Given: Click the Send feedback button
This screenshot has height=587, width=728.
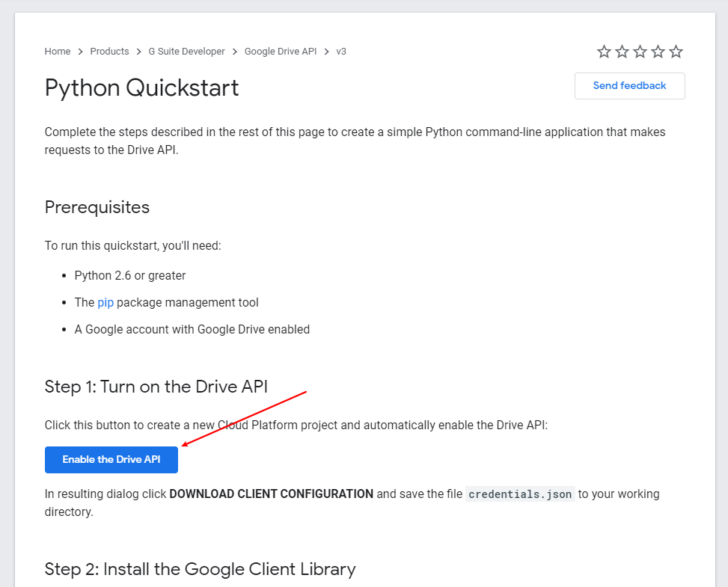Looking at the screenshot, I should point(629,86).
